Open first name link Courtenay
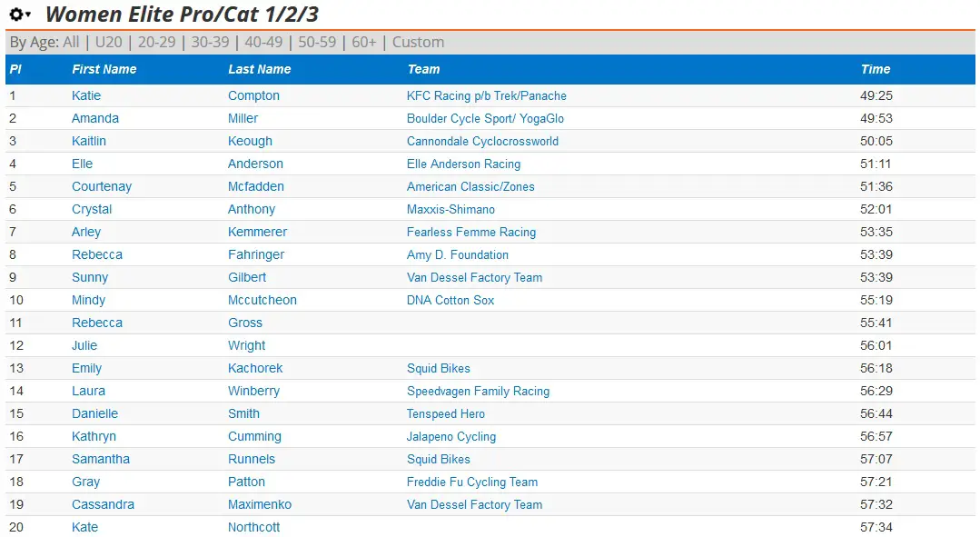 102,186
